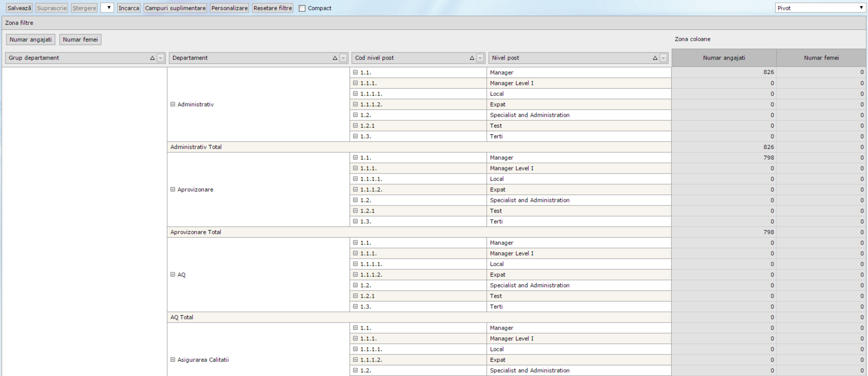Click sort triangle in Nivel post header
Viewport: 868px width, 376px height.
click(x=655, y=58)
